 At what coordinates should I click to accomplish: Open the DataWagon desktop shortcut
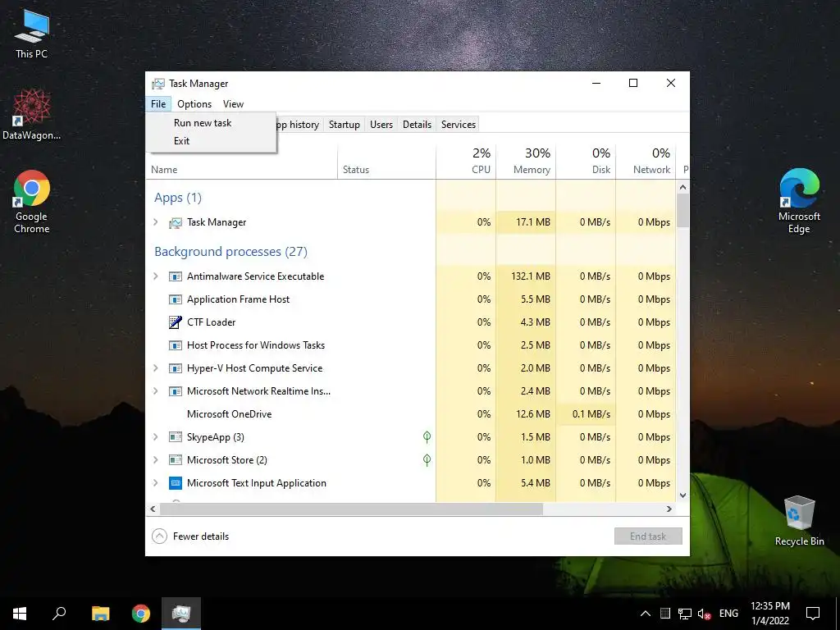(x=31, y=115)
